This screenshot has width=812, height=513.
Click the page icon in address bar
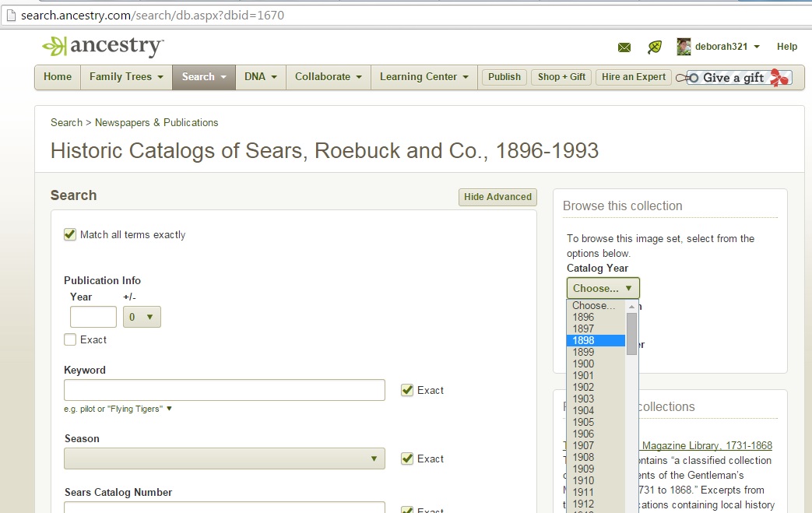pos(10,16)
